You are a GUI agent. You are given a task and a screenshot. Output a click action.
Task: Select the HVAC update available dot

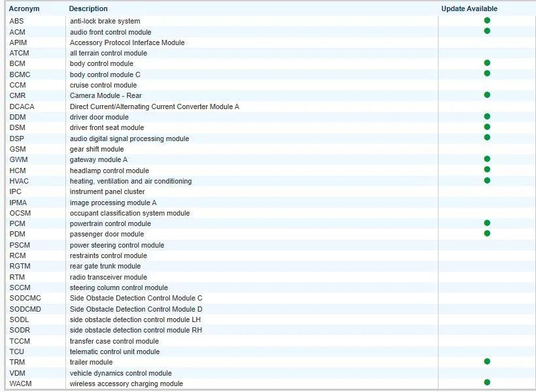click(487, 180)
